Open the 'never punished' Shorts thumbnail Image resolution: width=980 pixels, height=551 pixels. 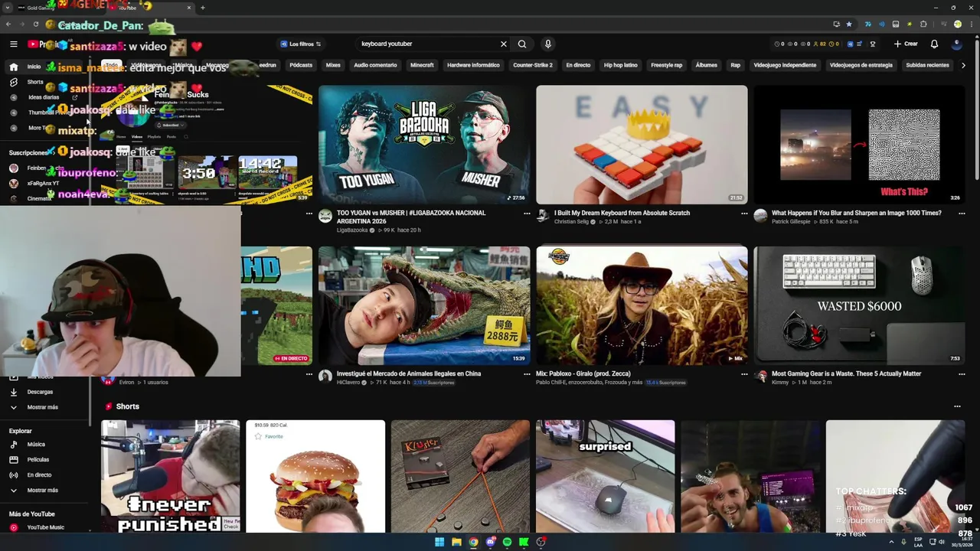pos(170,476)
